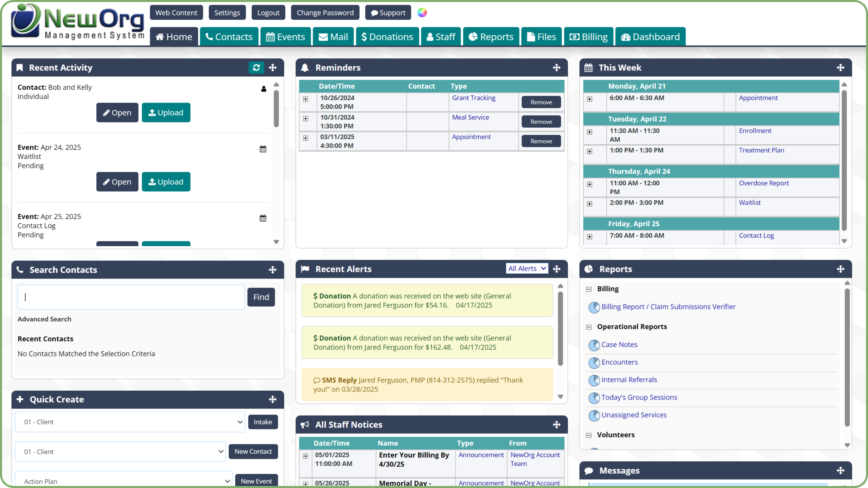Click the color wheel theme icon
The width and height of the screenshot is (868, 488).
[422, 13]
